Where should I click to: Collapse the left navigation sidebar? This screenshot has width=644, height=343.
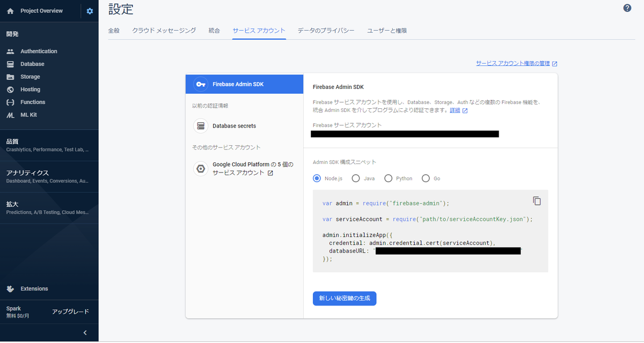(84, 332)
